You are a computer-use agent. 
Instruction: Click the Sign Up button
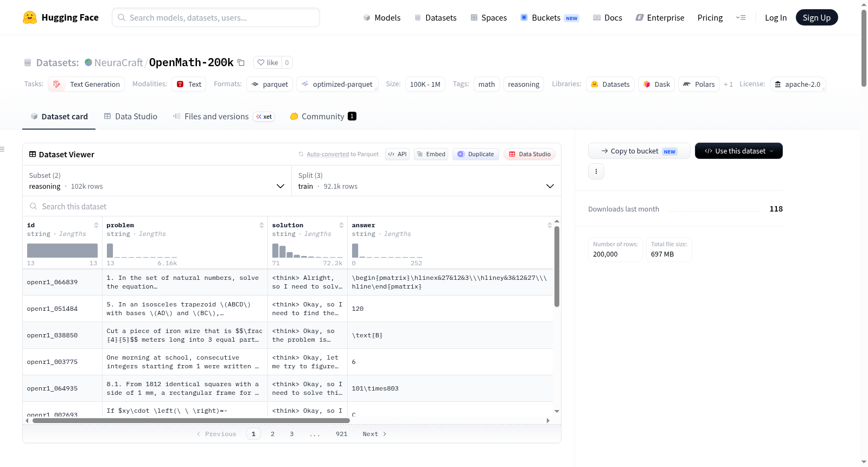816,17
